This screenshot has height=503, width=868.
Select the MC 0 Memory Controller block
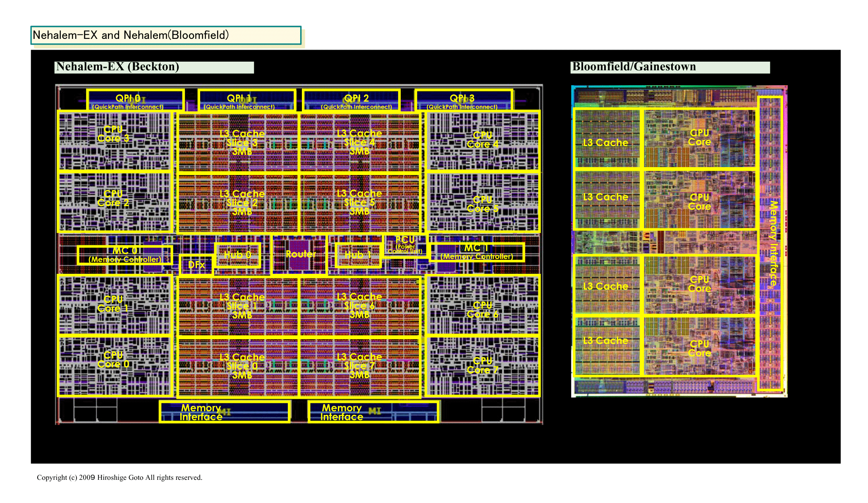125,255
